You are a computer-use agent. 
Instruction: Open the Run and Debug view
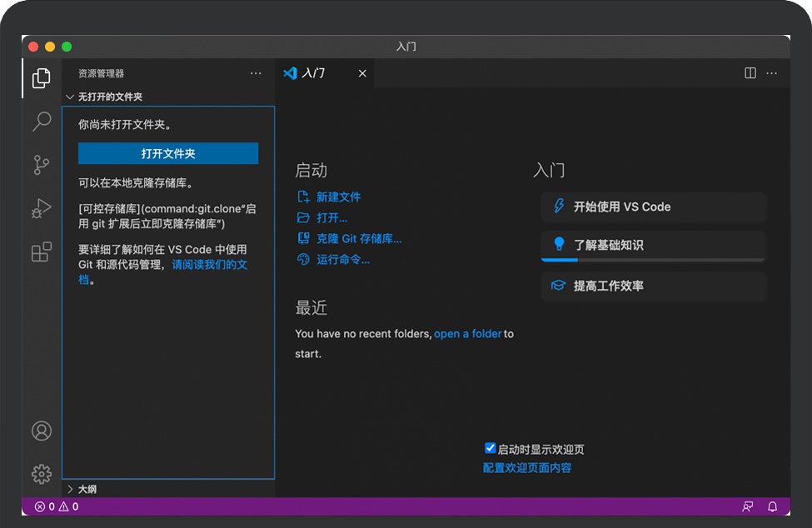[42, 208]
